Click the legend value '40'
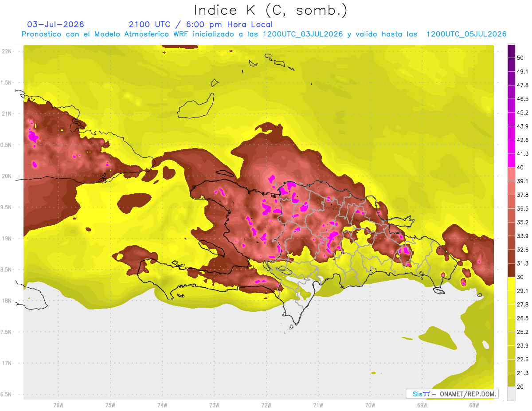 pyautogui.click(x=520, y=168)
